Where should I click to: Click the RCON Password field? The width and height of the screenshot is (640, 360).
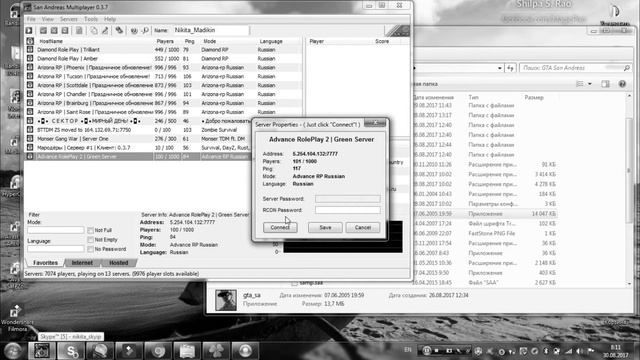click(x=348, y=210)
